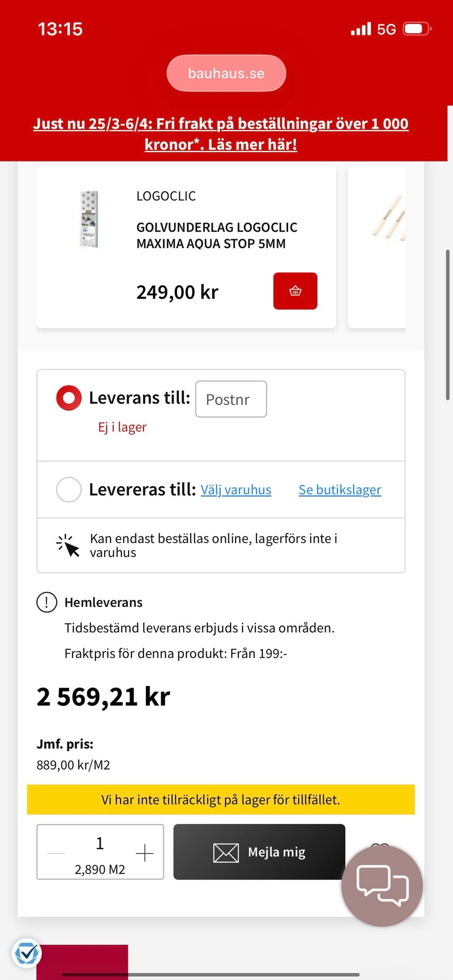Screen dimensions: 453x980
Task: Tap the cursor icon beside online-only notice
Action: [x=68, y=546]
